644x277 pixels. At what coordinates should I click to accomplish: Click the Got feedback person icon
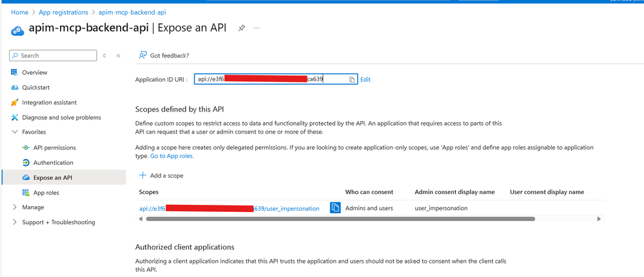click(142, 55)
